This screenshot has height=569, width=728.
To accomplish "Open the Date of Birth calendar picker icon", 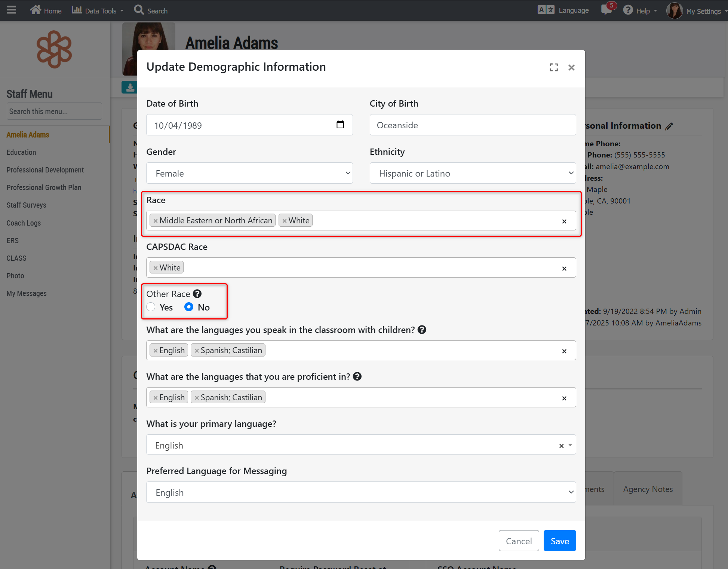I will (x=340, y=125).
